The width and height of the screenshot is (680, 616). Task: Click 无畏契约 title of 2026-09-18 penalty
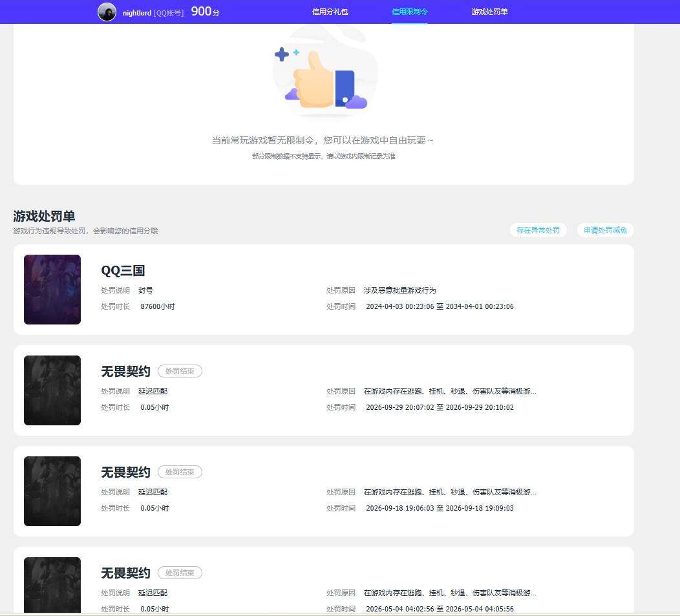coord(125,472)
